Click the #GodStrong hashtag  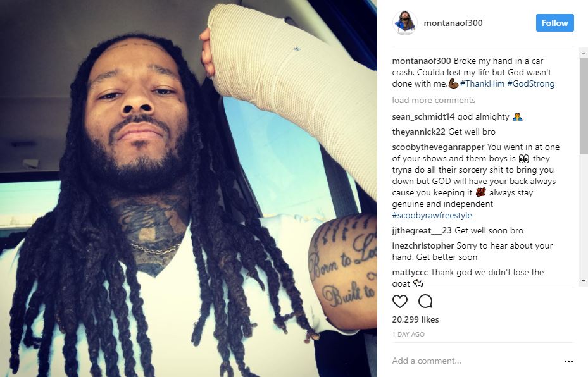(x=530, y=83)
